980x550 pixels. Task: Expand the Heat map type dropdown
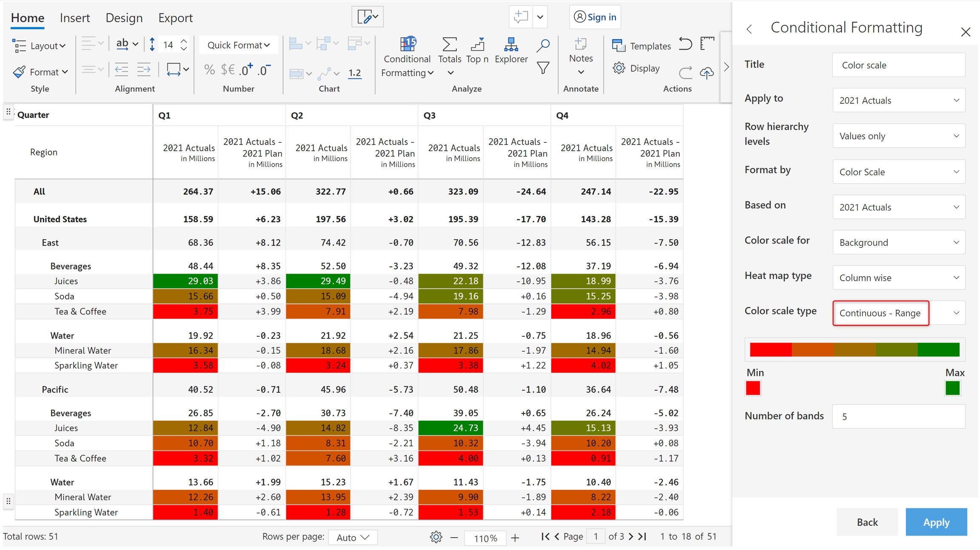coord(898,278)
